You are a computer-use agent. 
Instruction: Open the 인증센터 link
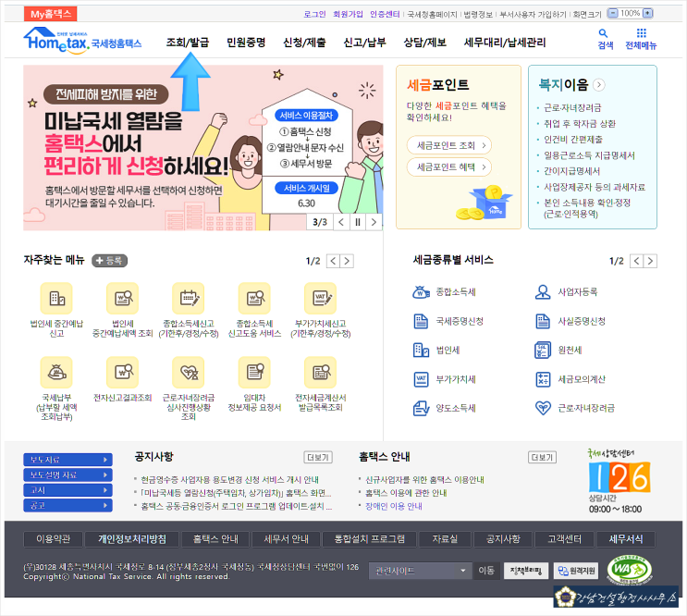pos(385,14)
